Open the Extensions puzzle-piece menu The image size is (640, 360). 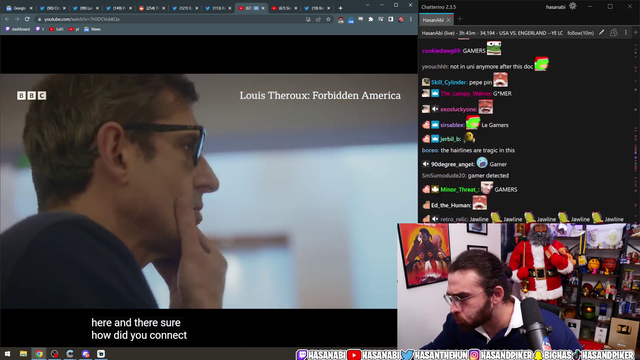371,19
